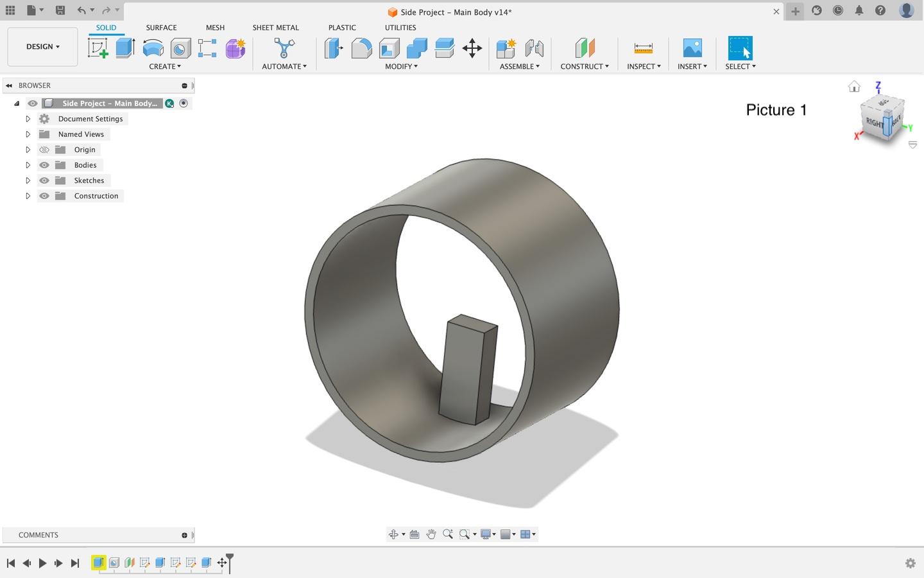Choose the Revolve tool
The width and height of the screenshot is (924, 578).
[x=153, y=48]
